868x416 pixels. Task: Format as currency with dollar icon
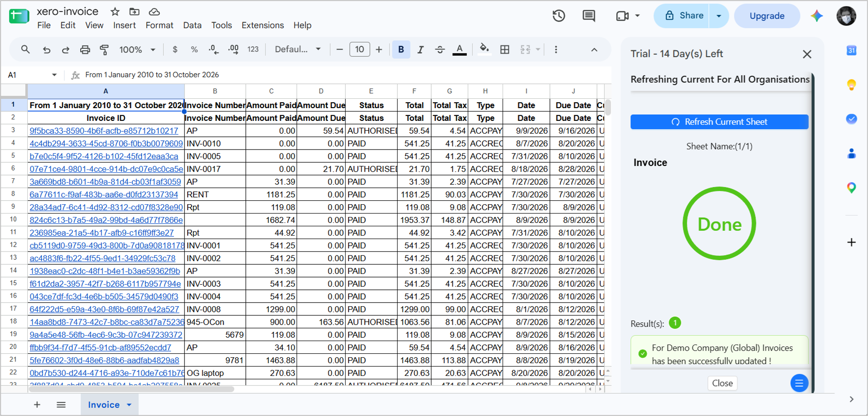tap(175, 49)
